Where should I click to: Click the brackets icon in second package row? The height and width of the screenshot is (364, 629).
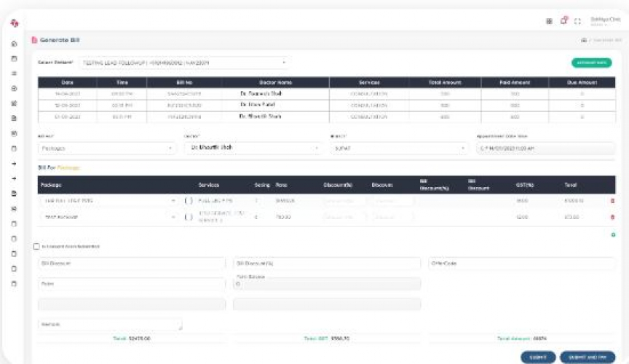click(x=189, y=217)
